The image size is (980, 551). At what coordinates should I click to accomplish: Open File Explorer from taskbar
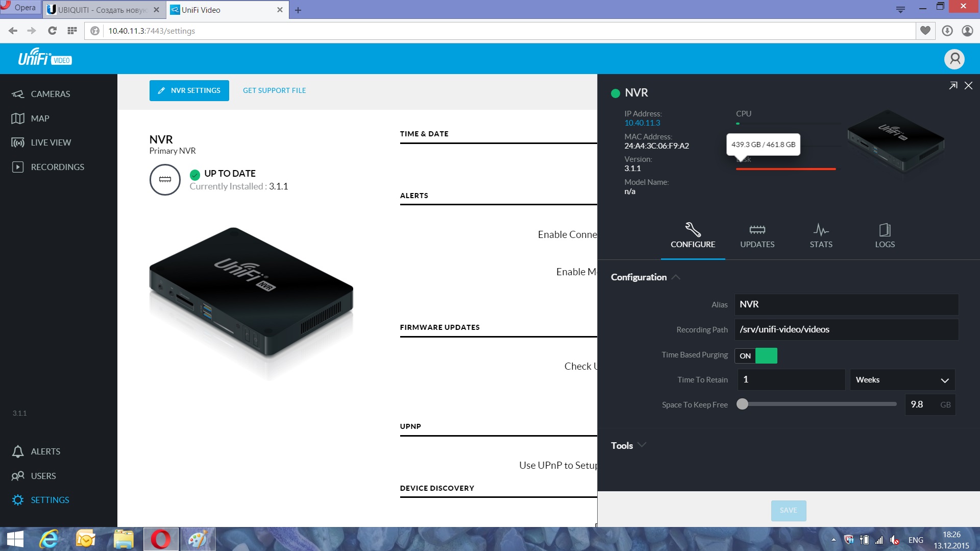click(x=123, y=539)
